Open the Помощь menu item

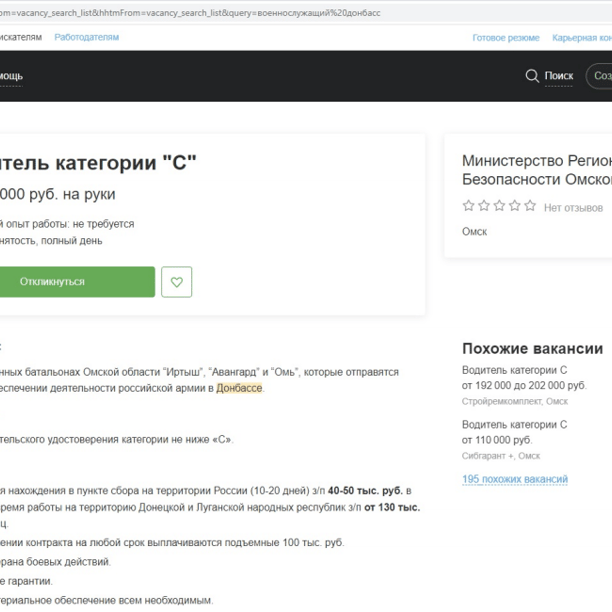click(x=11, y=76)
